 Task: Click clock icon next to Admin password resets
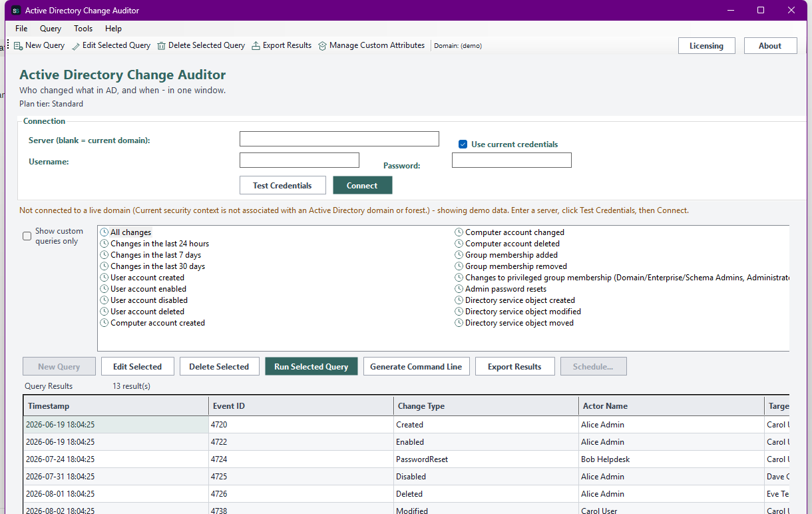[459, 289]
